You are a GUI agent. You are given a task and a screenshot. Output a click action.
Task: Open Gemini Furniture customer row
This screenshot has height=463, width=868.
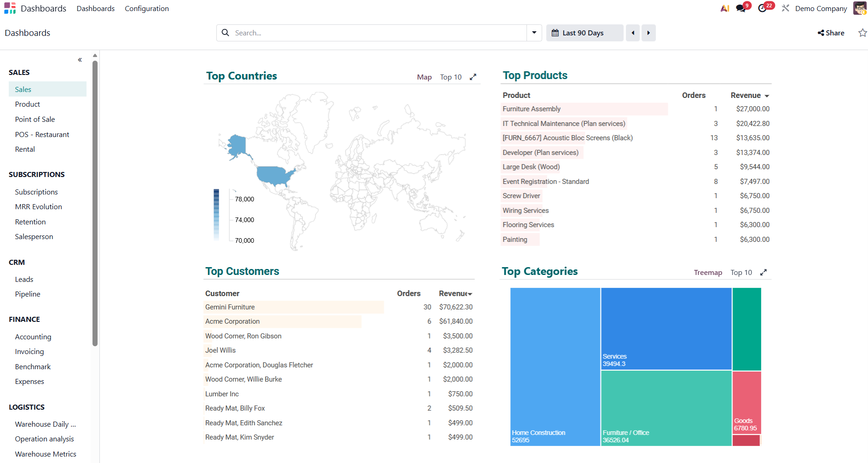pyautogui.click(x=230, y=307)
